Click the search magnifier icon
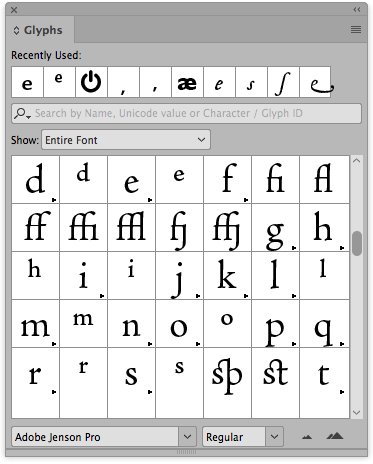 [21, 113]
